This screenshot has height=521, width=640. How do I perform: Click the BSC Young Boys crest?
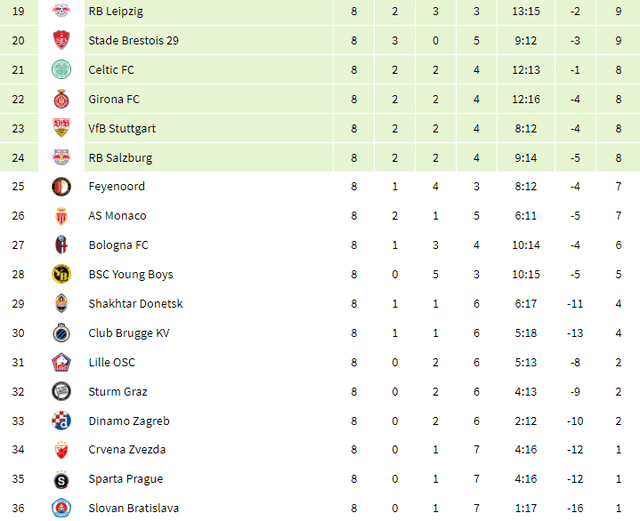[62, 274]
